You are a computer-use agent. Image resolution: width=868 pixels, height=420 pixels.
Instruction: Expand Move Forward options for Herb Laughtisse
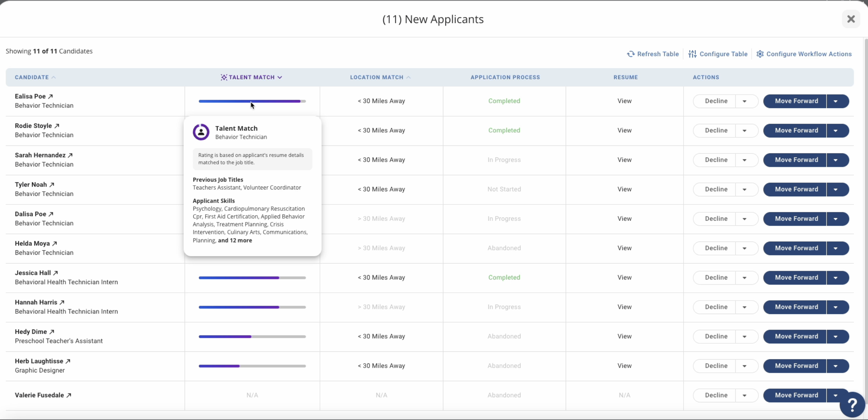[836, 366]
